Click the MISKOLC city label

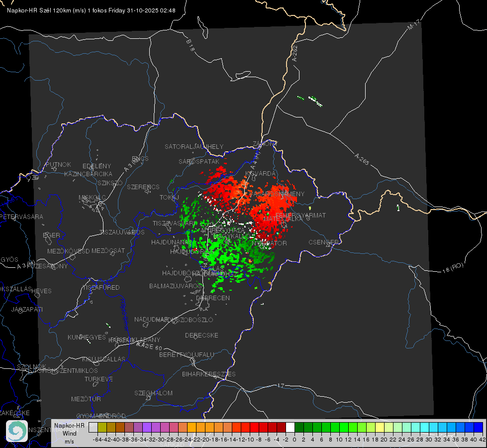[92, 198]
